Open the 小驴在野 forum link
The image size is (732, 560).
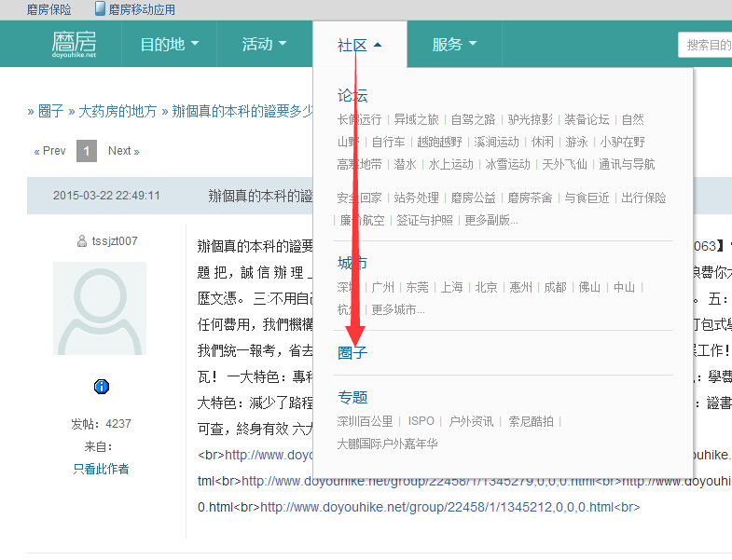pyautogui.click(x=622, y=142)
